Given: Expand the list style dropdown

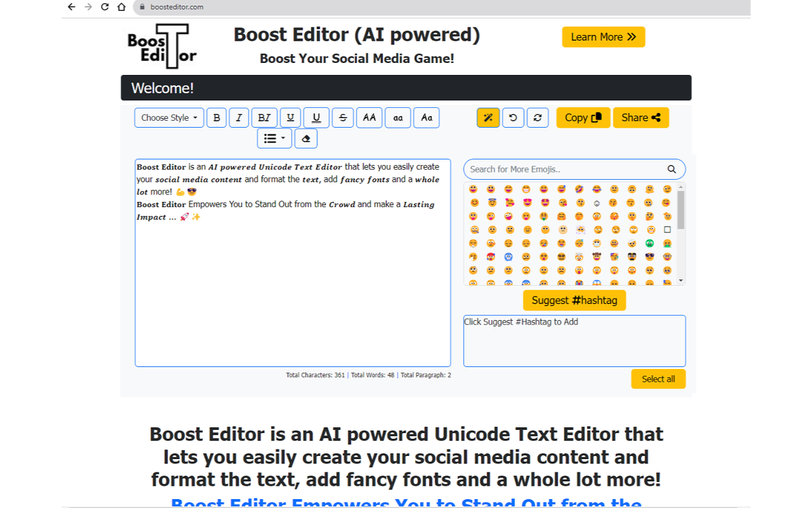Looking at the screenshot, I should tap(274, 138).
